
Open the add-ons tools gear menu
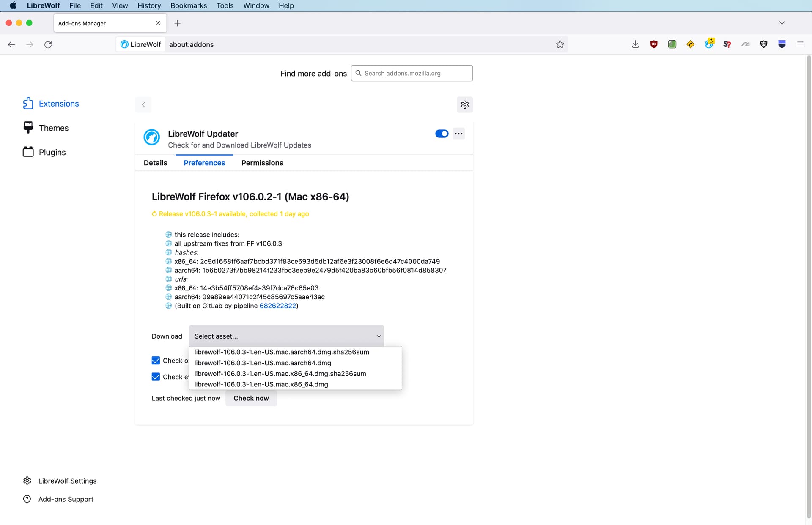coord(465,104)
